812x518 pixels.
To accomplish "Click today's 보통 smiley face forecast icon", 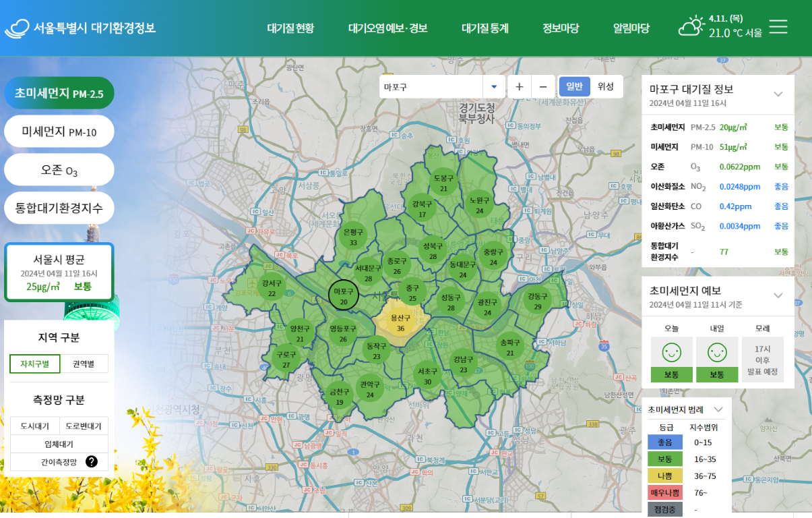I will [672, 352].
